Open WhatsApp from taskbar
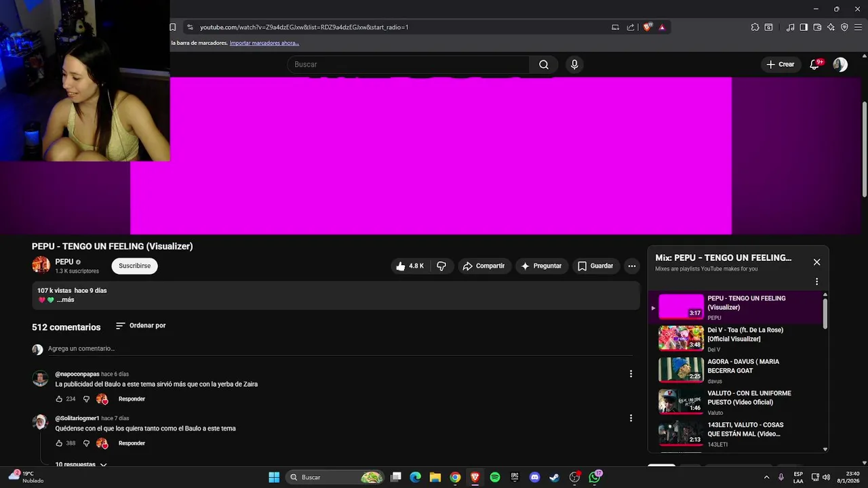868x488 pixels. (x=595, y=477)
